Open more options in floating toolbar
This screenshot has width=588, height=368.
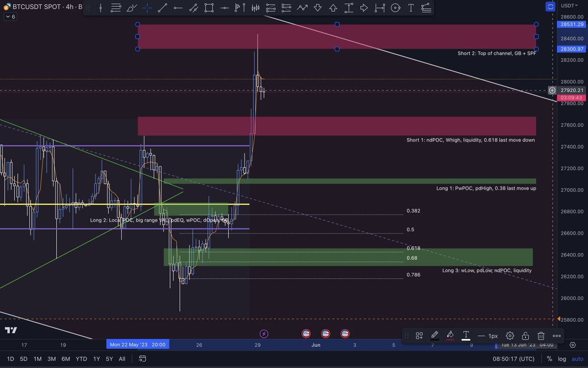557,336
